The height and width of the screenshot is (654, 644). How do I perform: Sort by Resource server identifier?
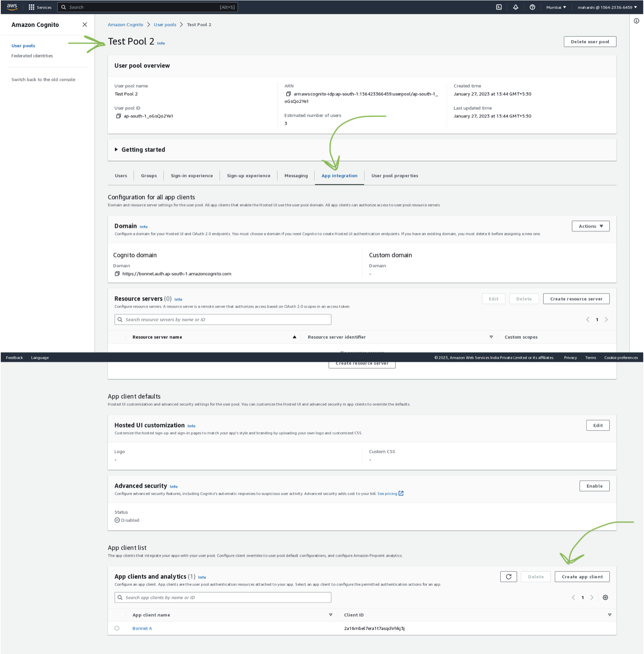(491, 337)
